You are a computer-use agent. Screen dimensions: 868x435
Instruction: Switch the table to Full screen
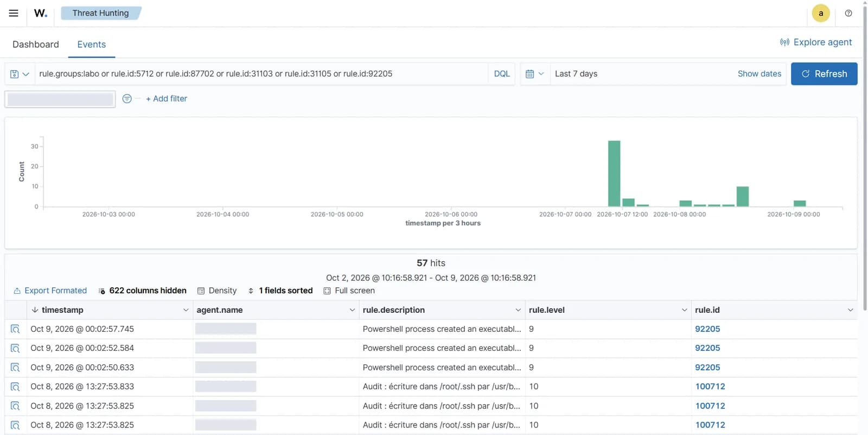(349, 291)
